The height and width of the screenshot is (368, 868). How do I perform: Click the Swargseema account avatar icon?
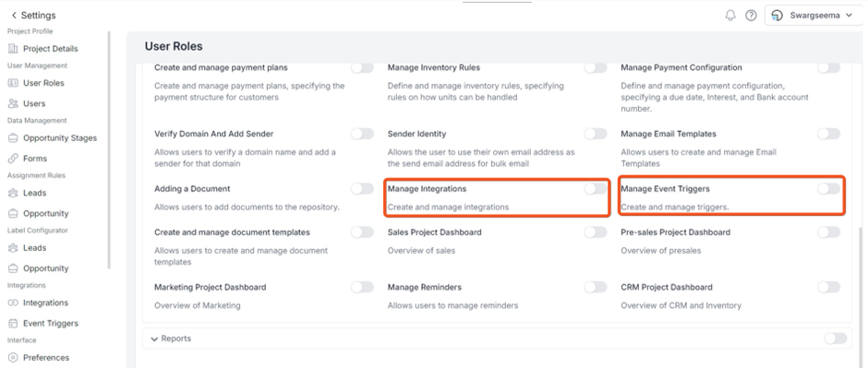point(778,16)
